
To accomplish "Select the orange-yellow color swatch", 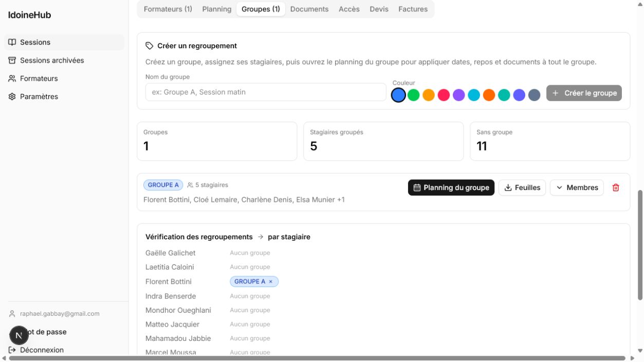I will [x=429, y=95].
